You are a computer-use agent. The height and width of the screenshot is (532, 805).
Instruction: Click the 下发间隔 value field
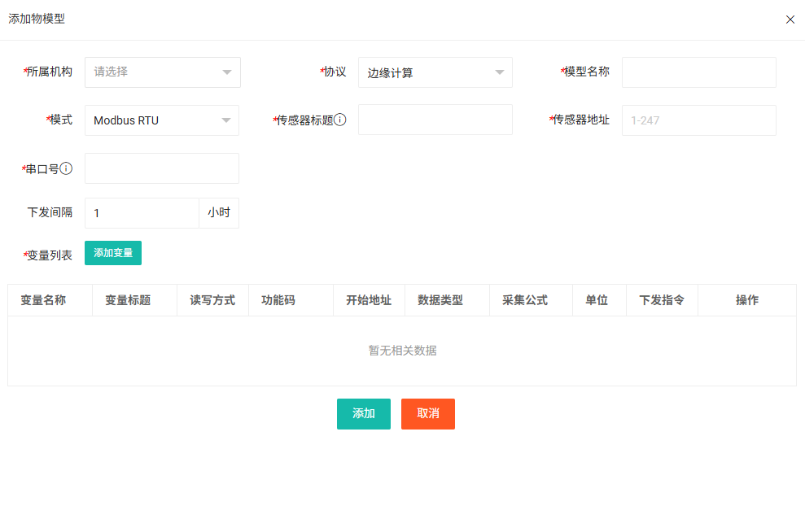pyautogui.click(x=142, y=212)
